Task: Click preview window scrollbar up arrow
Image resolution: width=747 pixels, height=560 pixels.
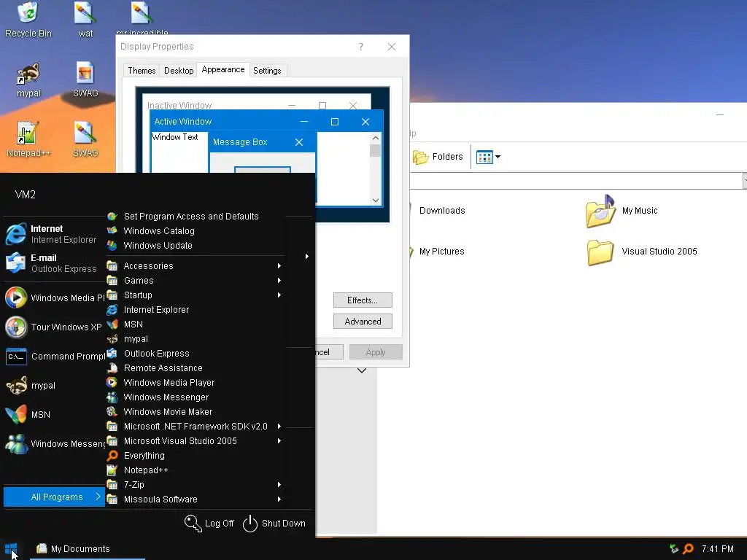Action: [x=376, y=138]
